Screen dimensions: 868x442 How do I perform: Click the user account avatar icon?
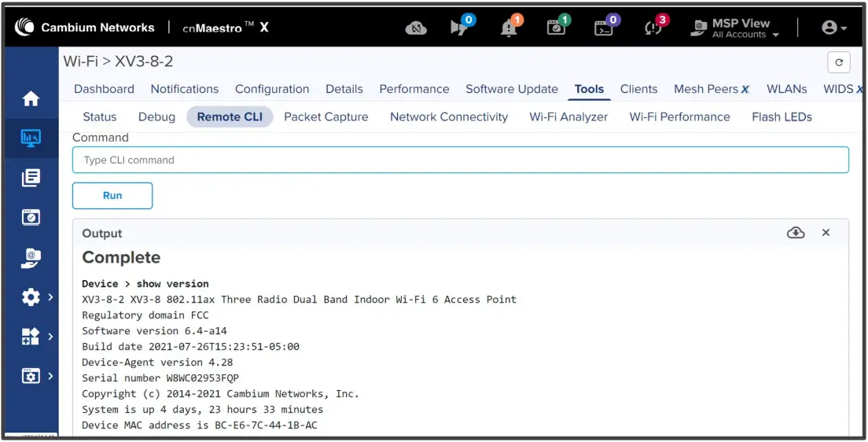point(829,28)
